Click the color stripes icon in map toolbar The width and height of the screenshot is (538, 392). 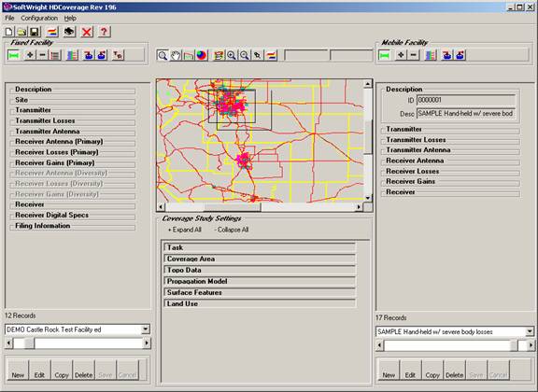coord(271,55)
